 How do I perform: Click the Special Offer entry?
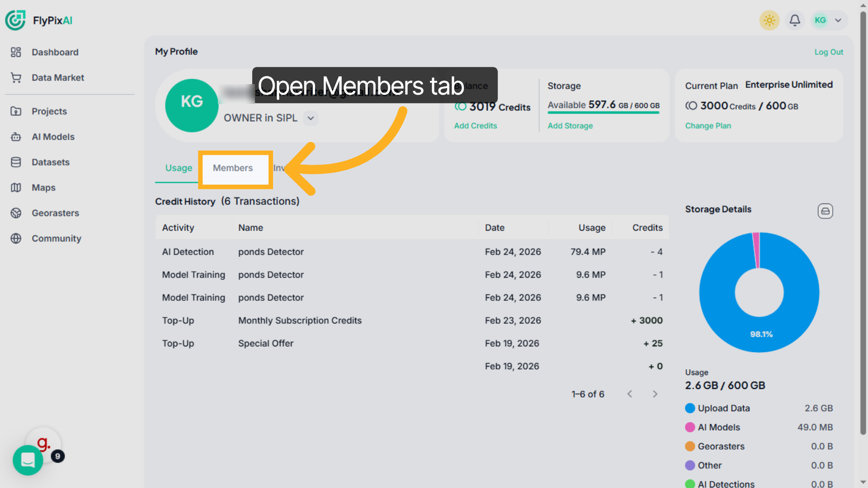pos(266,344)
